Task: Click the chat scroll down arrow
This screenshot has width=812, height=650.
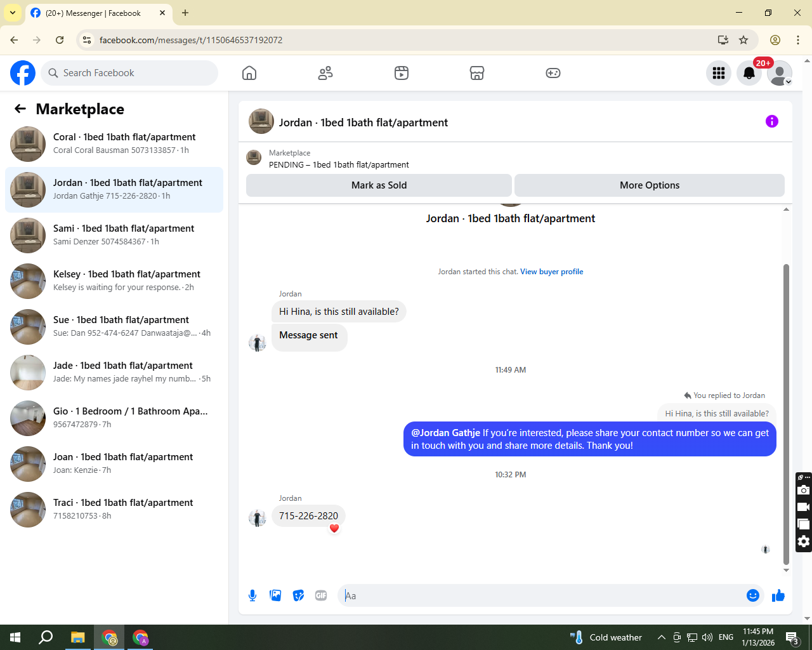Action: pyautogui.click(x=787, y=570)
